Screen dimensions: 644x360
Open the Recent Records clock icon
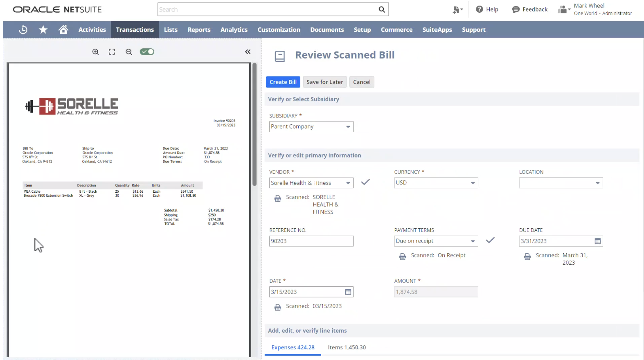pyautogui.click(x=23, y=29)
